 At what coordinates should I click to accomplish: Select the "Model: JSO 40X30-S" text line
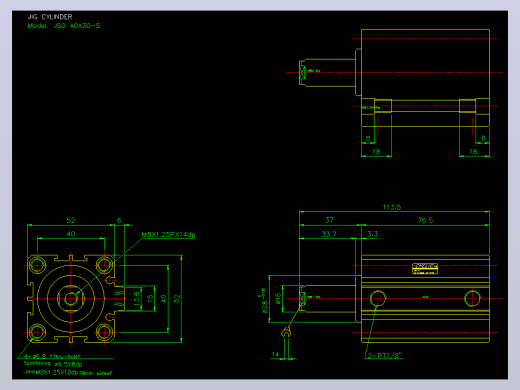(64, 26)
